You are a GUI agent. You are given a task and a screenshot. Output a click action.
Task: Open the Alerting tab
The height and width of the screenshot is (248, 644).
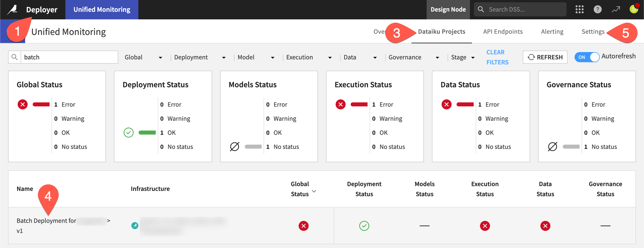[x=552, y=31]
